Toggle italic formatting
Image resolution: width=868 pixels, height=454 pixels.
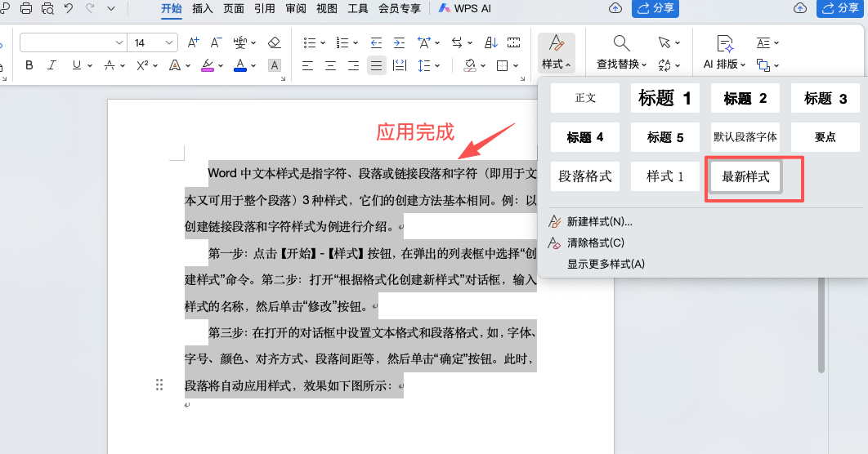(x=52, y=65)
